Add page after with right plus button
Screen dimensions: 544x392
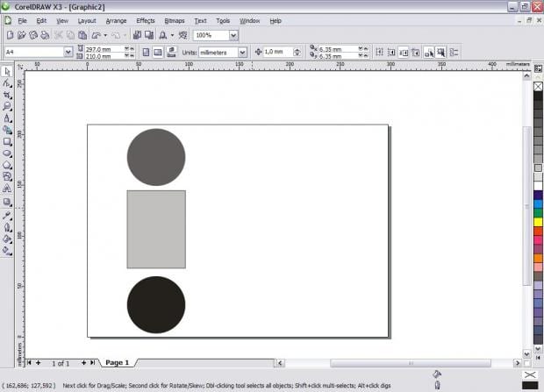(83, 362)
